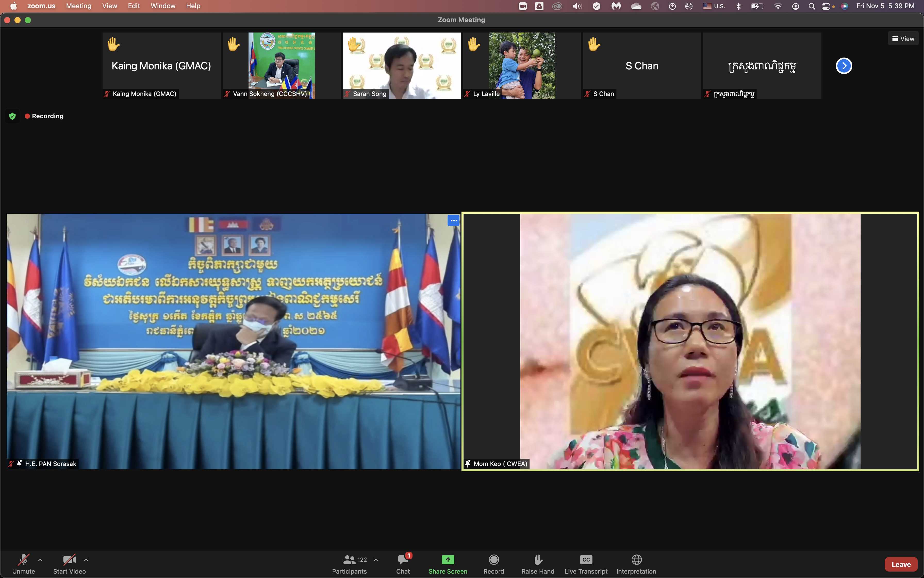Click accessibility icon in menu bar

tap(672, 6)
